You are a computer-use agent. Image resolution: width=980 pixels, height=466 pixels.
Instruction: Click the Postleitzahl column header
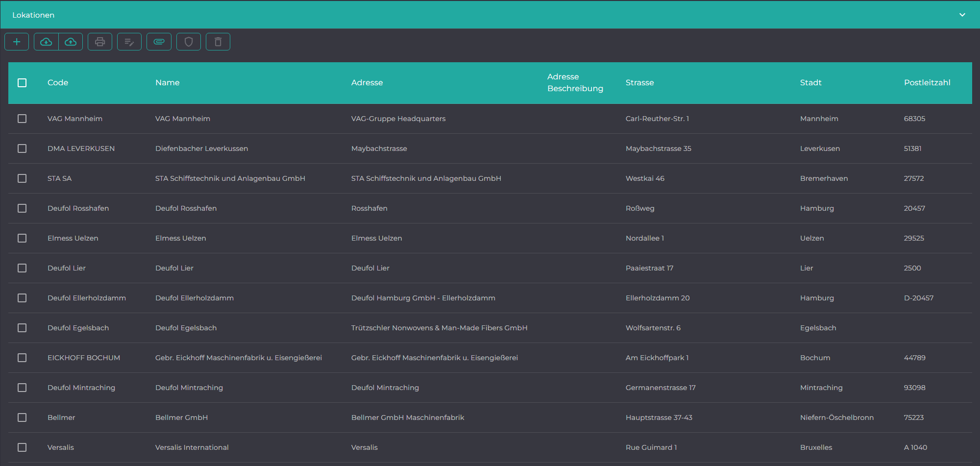pyautogui.click(x=927, y=83)
